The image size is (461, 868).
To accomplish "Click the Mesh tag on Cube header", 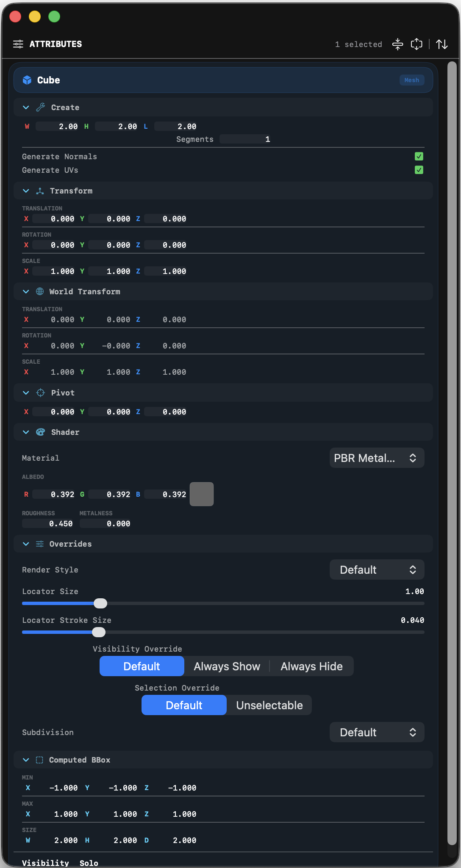I will (411, 80).
